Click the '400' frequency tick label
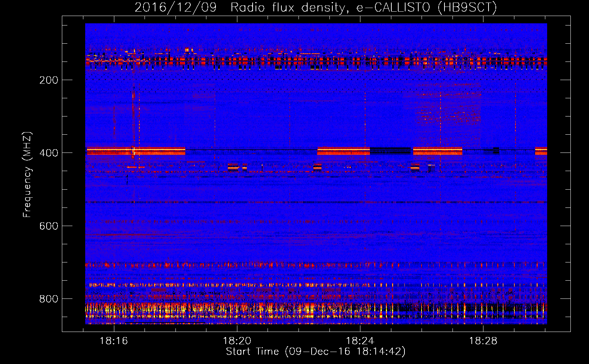589x364 pixels. [49, 153]
